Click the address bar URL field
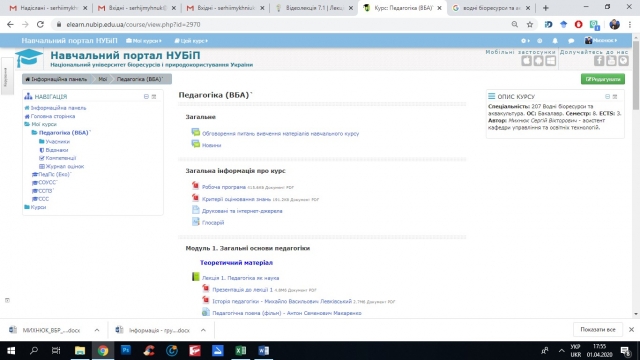The width and height of the screenshot is (640, 360). pos(282,24)
